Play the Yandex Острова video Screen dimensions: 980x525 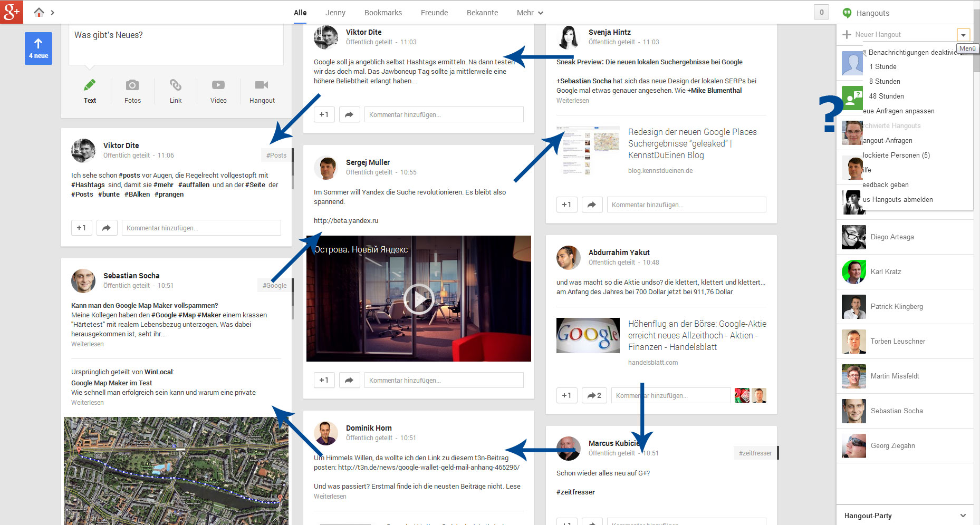tap(419, 299)
